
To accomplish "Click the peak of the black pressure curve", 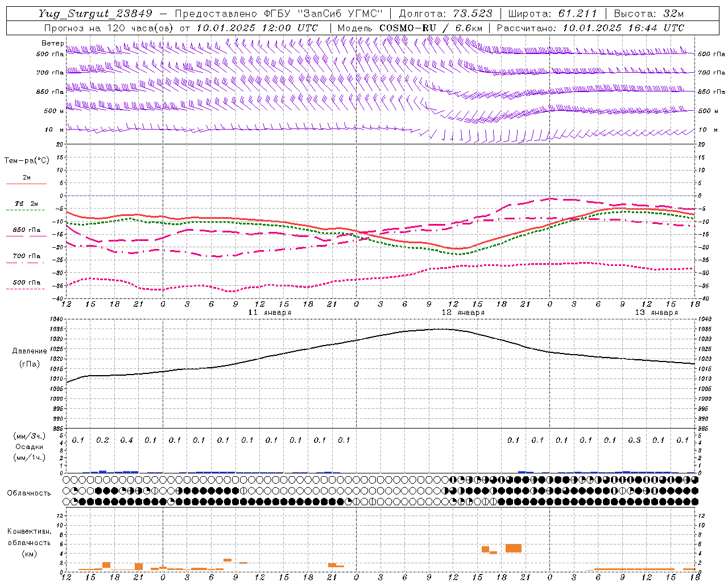I will (441, 329).
